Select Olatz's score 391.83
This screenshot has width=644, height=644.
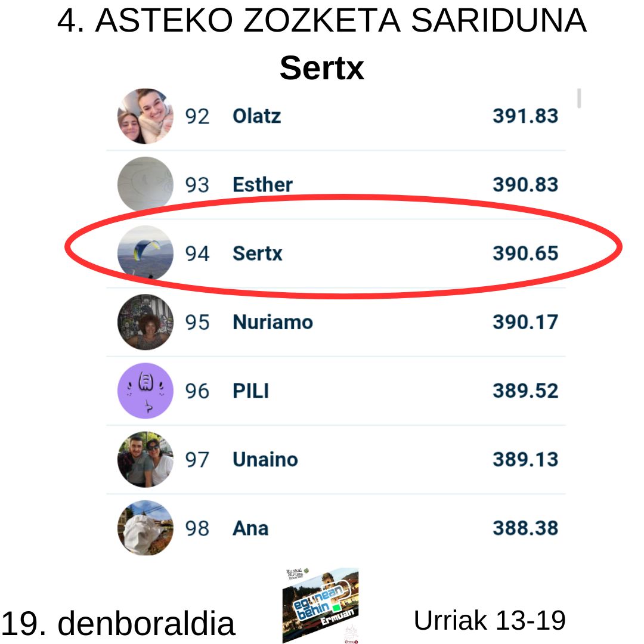pos(525,116)
